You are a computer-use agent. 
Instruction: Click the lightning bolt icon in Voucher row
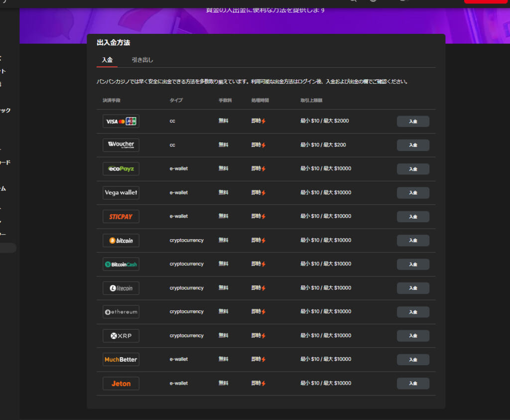point(263,145)
